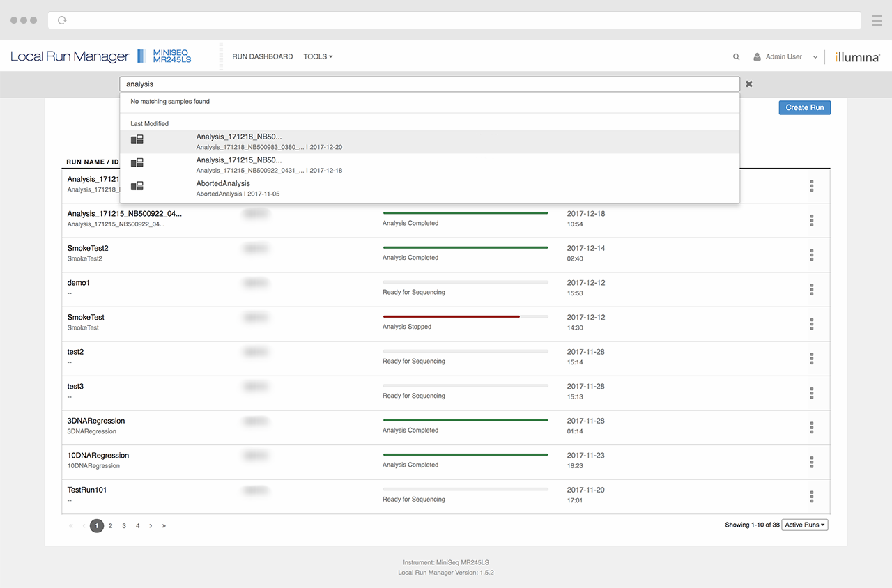Select page 2 in pagination
Screen dimensions: 892x588
pyautogui.click(x=110, y=526)
